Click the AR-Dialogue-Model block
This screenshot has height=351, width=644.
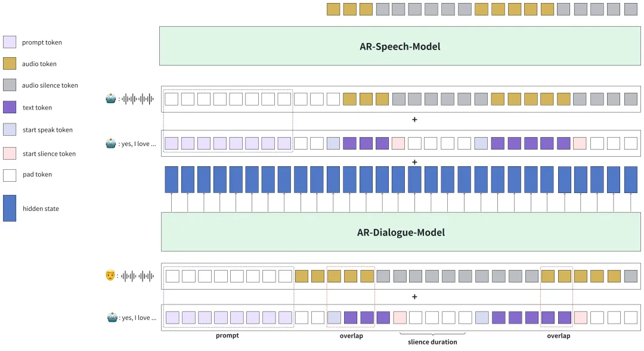pos(401,232)
